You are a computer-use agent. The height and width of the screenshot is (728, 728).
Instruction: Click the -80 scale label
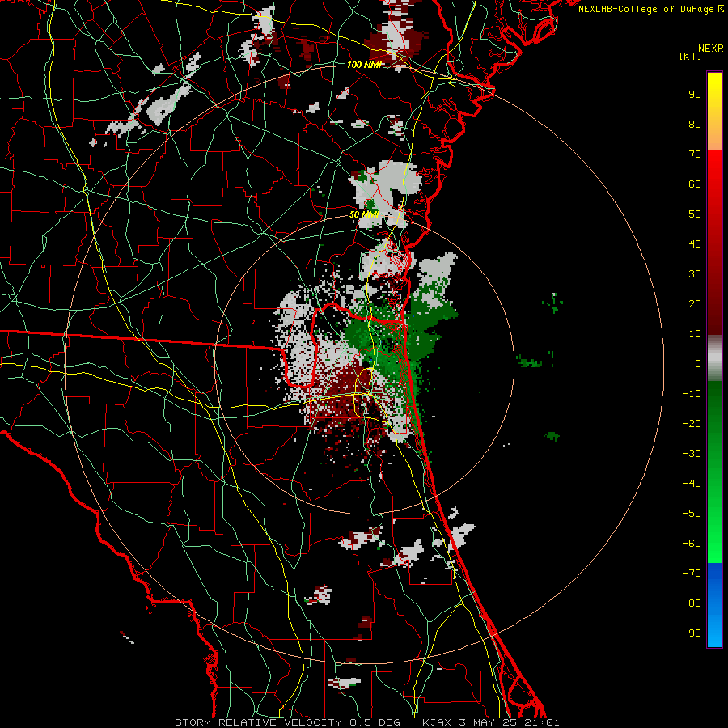[x=692, y=603]
